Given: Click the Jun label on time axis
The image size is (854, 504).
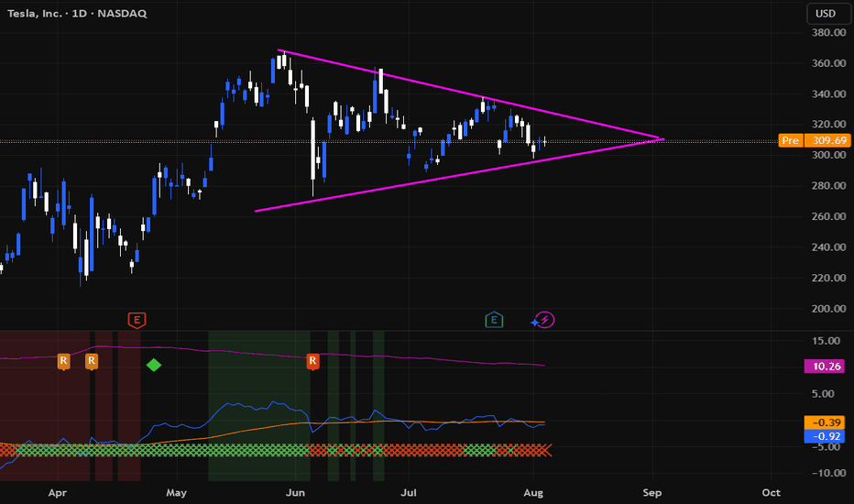Looking at the screenshot, I should 295,493.
